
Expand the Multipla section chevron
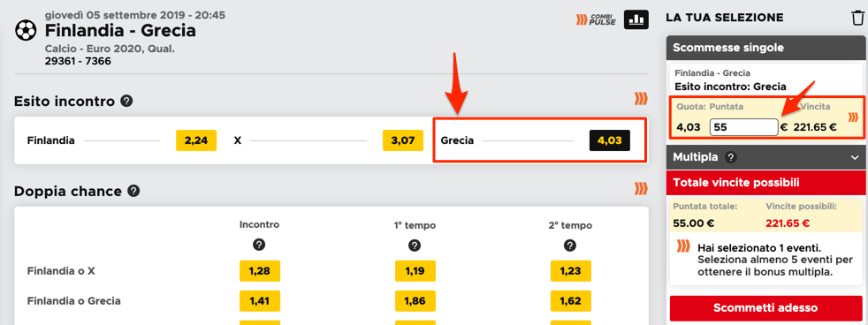click(855, 157)
